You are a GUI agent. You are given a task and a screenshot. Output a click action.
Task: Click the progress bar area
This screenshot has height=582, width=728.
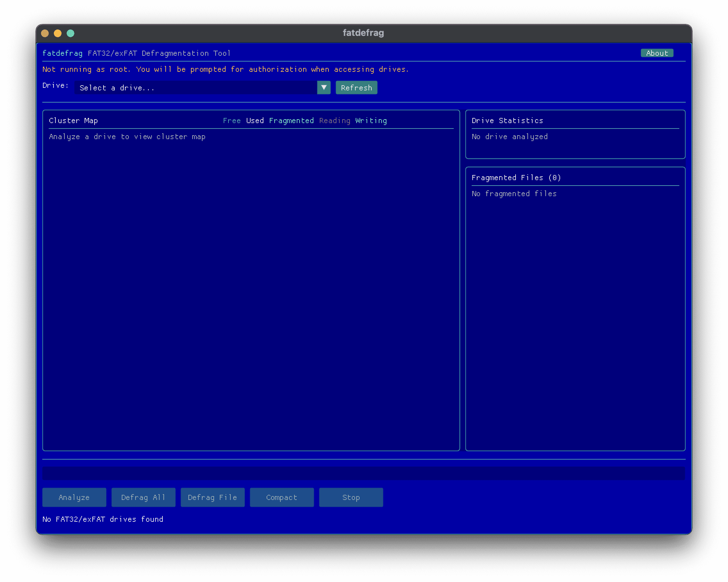click(363, 473)
